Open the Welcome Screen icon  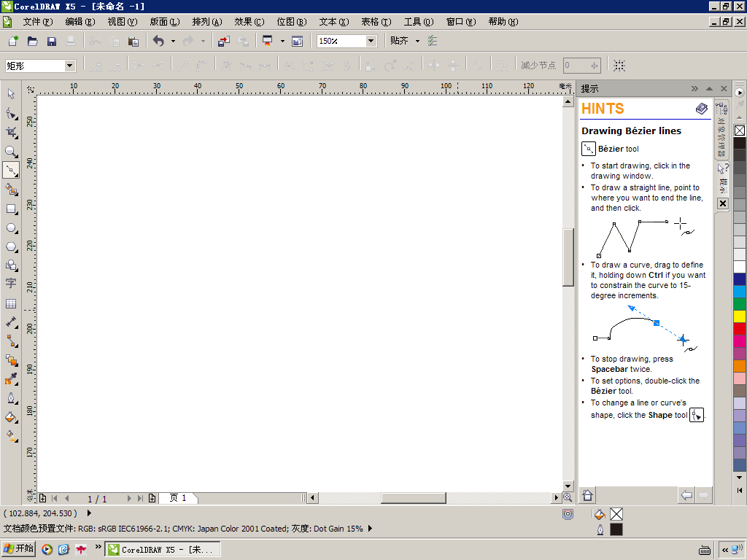pos(298,42)
